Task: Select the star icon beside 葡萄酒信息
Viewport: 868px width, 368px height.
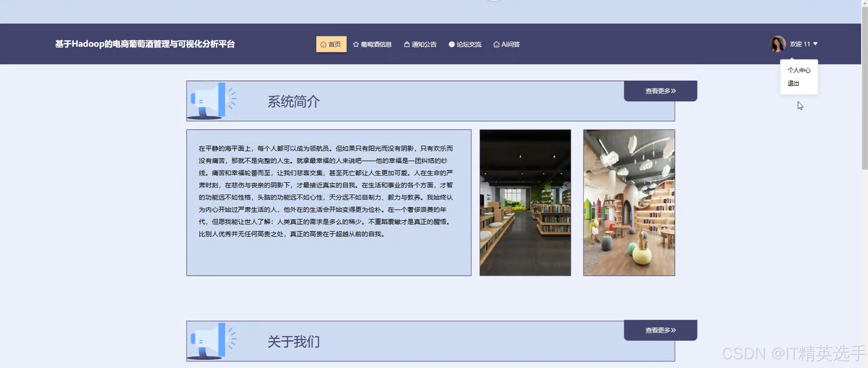Action: coord(356,44)
